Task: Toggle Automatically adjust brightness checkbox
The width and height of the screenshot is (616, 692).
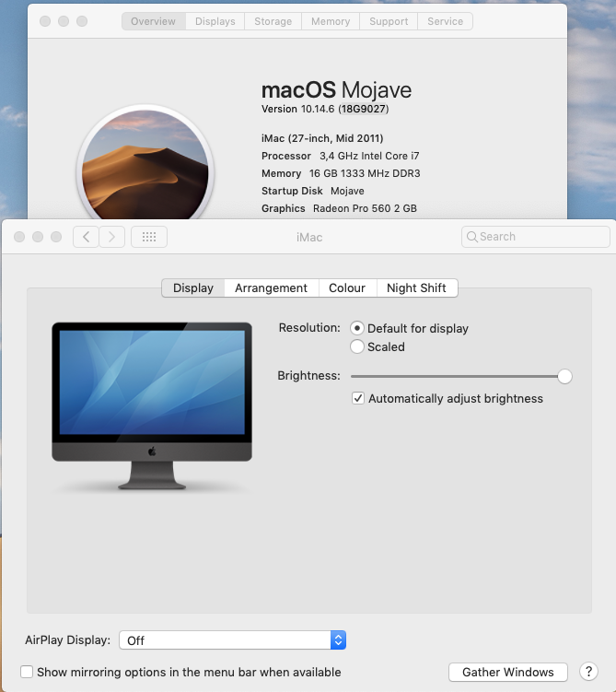Action: click(x=358, y=398)
